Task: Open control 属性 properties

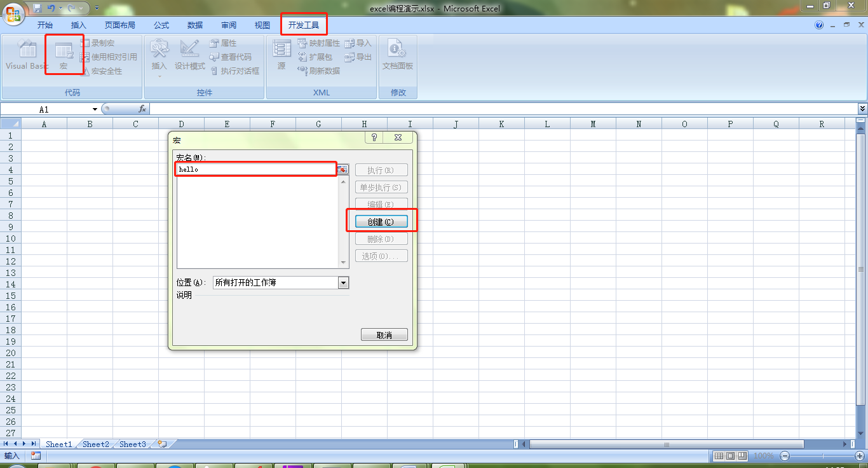Action: [223, 43]
